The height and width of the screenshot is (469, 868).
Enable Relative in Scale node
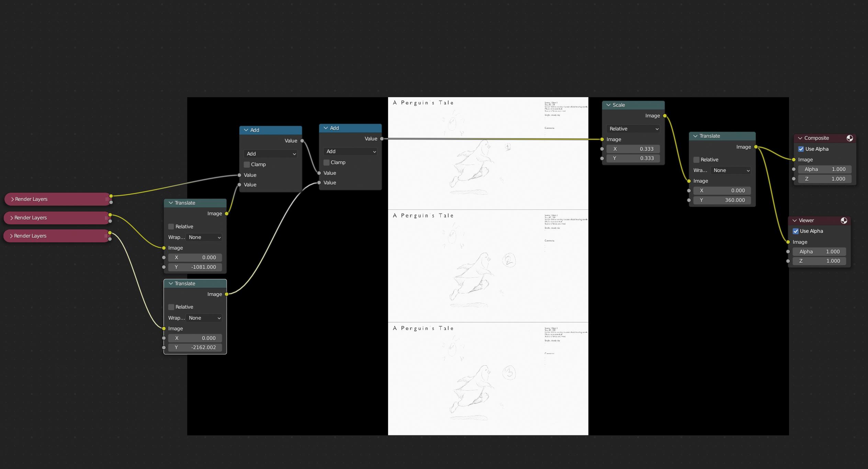(x=632, y=128)
